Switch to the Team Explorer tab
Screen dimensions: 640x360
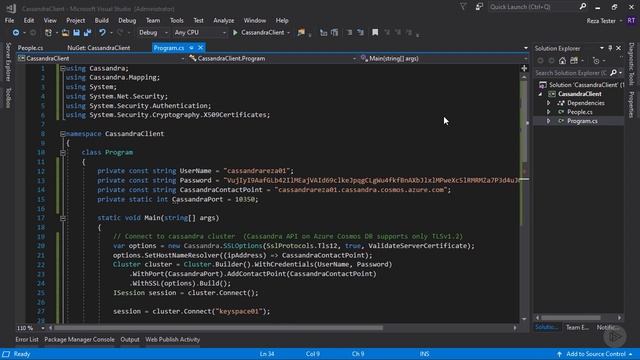pos(577,327)
